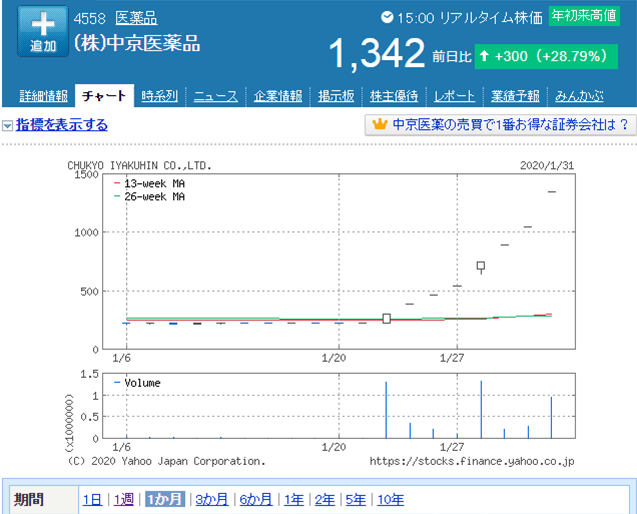Click the stock price 1,342
This screenshot has width=637, height=514.
click(x=377, y=53)
